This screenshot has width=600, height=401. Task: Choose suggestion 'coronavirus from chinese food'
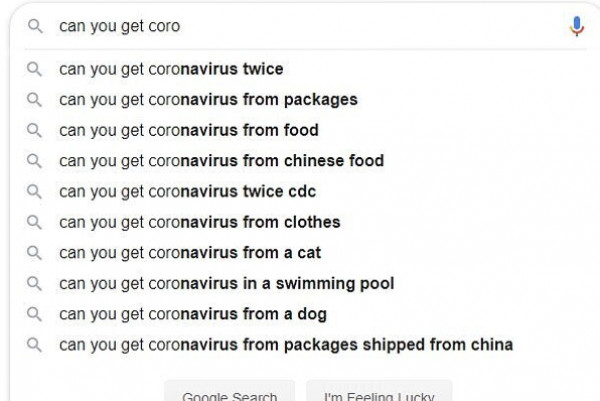[221, 161]
